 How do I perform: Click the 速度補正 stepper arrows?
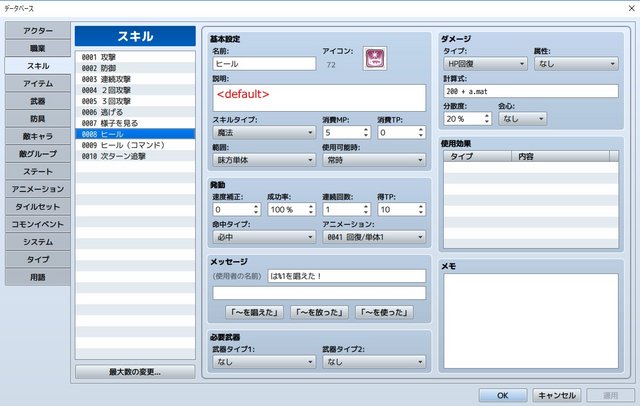coord(256,209)
